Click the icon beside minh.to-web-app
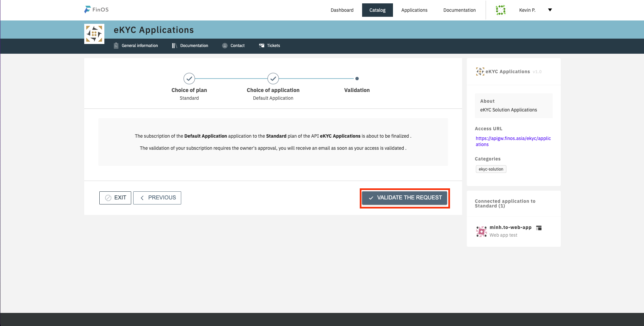Viewport: 644px width, 326px height. [539, 228]
